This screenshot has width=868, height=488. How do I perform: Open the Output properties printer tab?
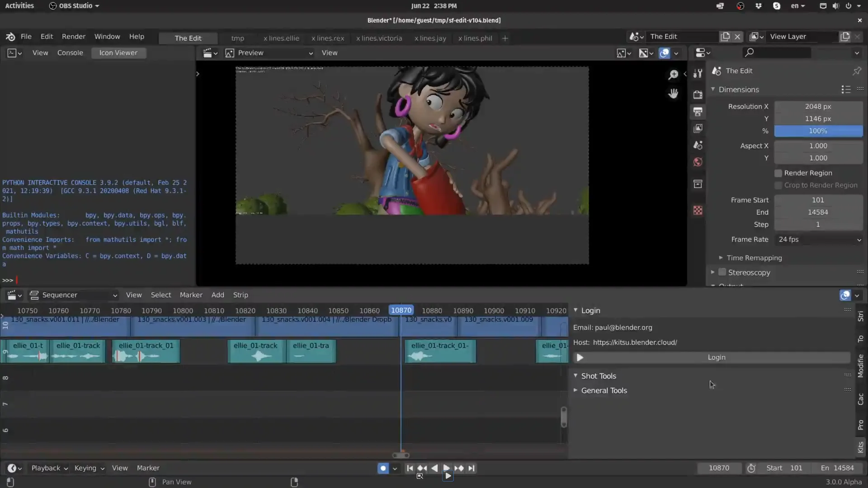(x=698, y=112)
